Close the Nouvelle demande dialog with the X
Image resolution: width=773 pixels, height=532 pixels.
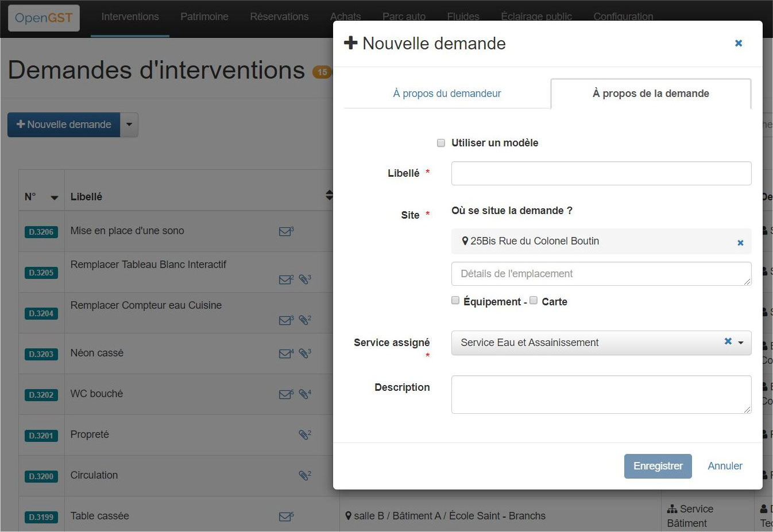(739, 43)
